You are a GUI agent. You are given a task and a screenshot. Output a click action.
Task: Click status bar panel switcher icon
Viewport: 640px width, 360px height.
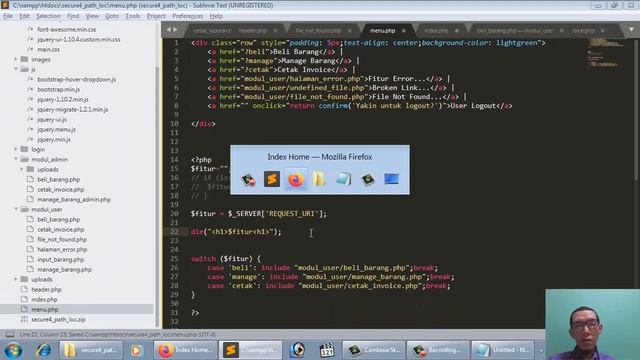click(x=10, y=334)
